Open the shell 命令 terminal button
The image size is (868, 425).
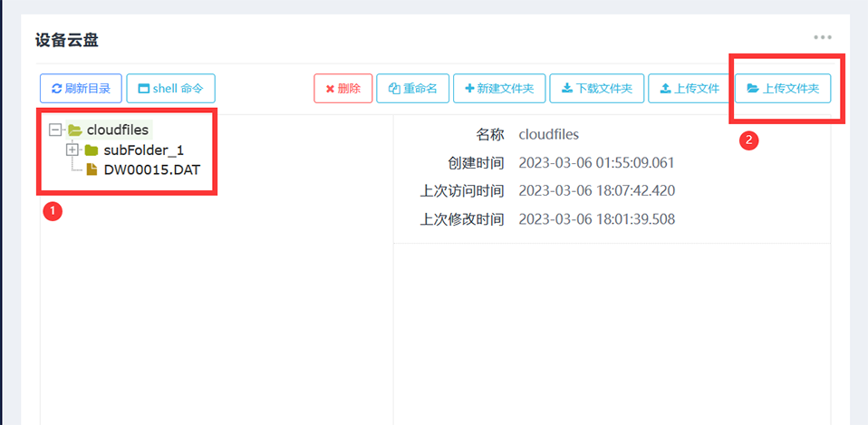pyautogui.click(x=170, y=89)
